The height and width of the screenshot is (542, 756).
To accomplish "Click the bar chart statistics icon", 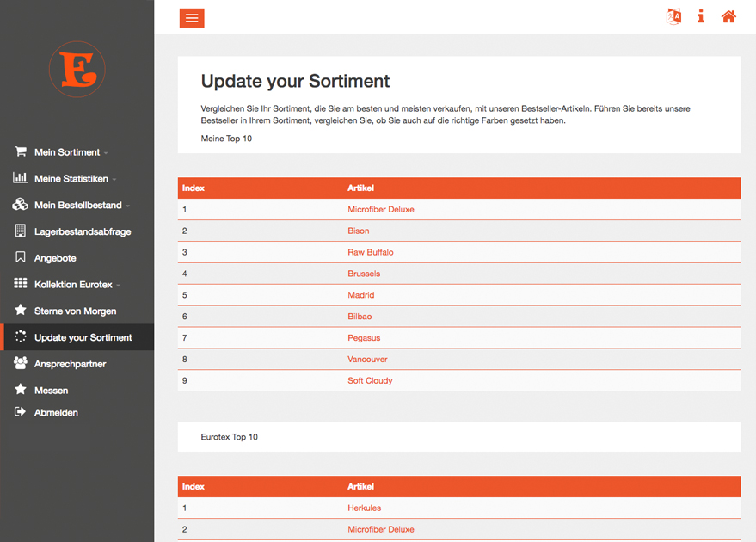I will 20,178.
